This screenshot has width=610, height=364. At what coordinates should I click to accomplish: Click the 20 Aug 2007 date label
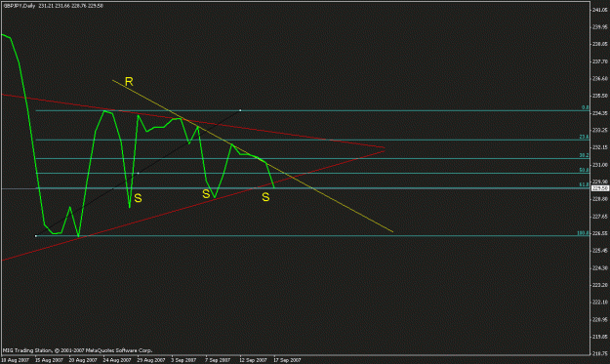[83, 360]
